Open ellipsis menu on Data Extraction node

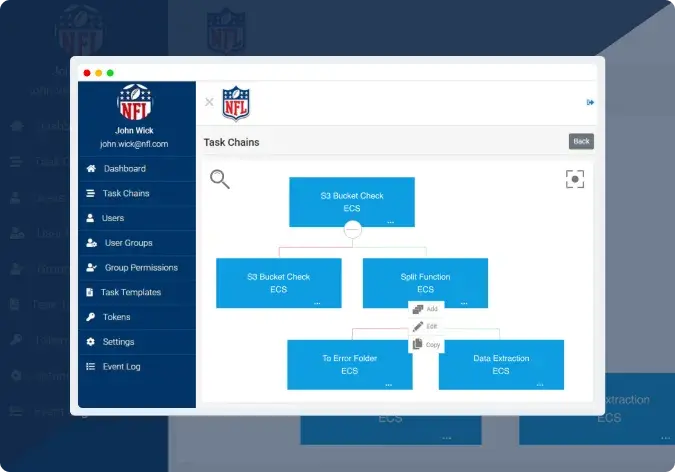pyautogui.click(x=540, y=382)
